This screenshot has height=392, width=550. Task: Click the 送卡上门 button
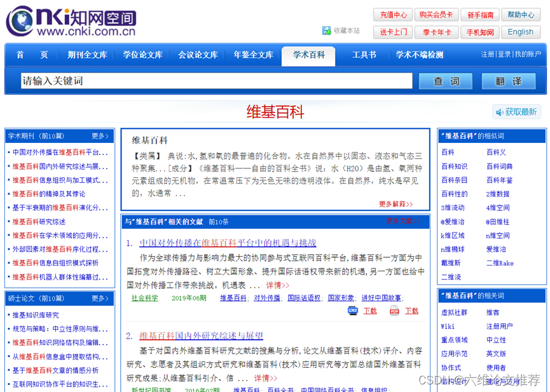tap(393, 32)
